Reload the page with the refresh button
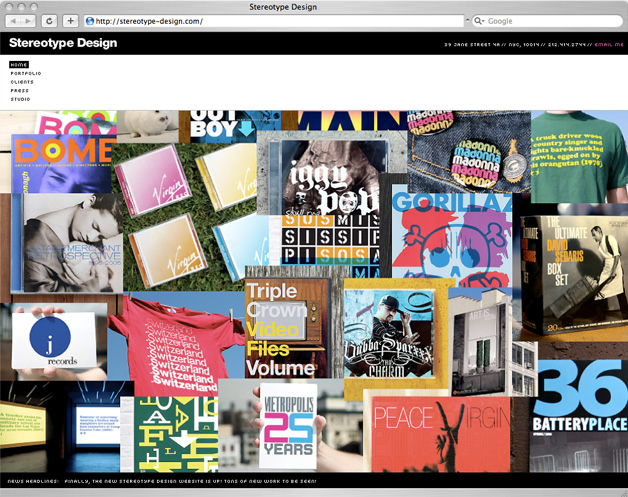This screenshot has height=497, width=628. coord(49,21)
